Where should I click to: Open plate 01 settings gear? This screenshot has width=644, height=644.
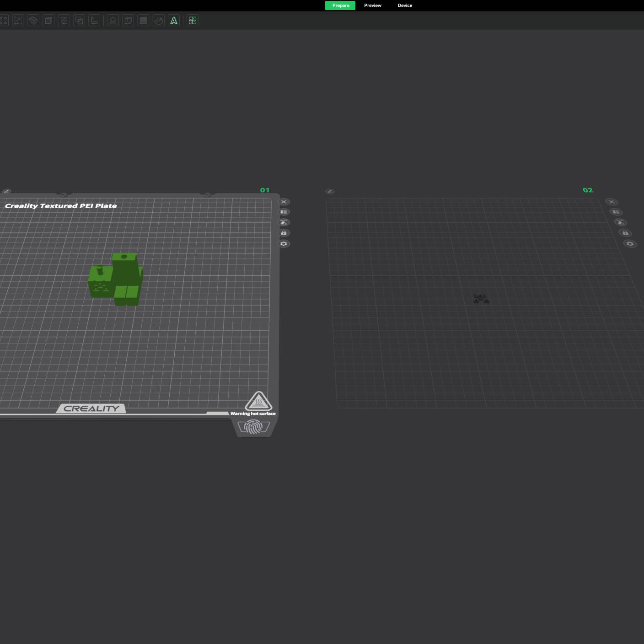(x=284, y=244)
